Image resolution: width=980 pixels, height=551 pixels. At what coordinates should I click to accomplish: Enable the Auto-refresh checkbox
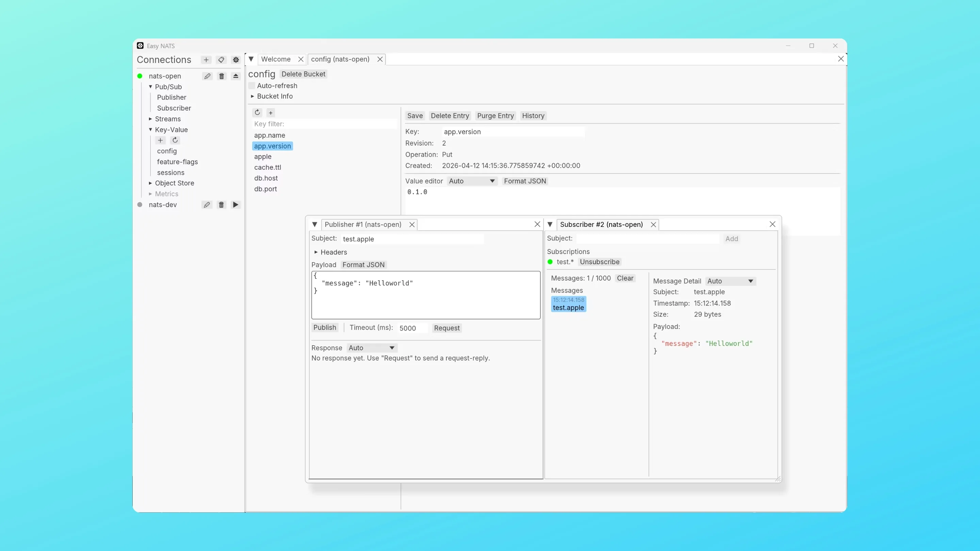click(252, 86)
